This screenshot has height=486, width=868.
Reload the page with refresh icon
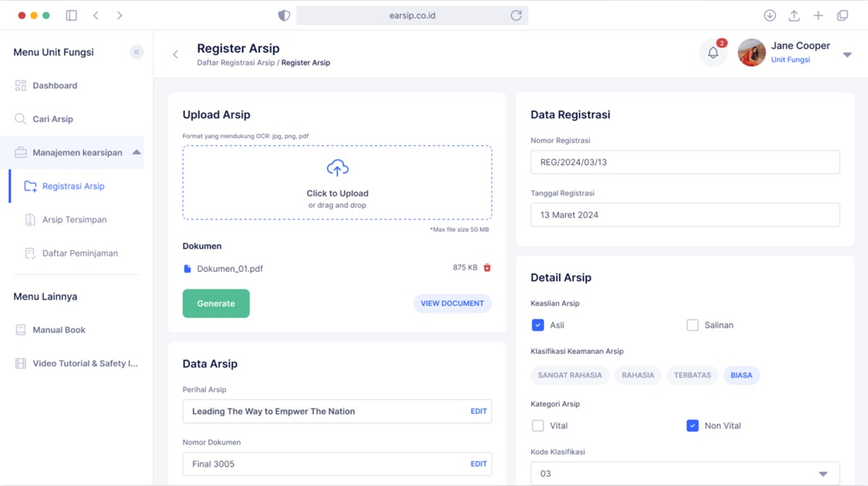(516, 15)
